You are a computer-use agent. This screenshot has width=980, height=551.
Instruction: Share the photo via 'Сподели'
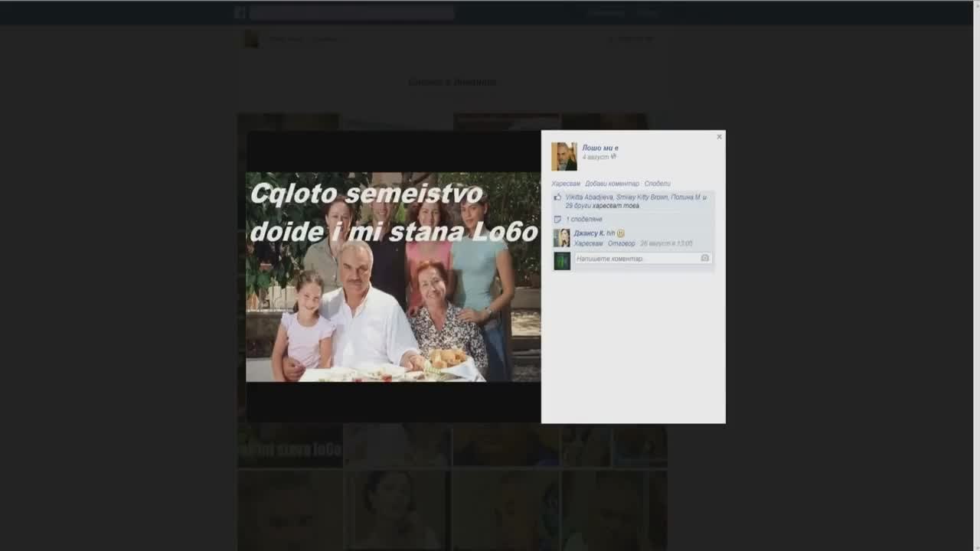click(657, 184)
